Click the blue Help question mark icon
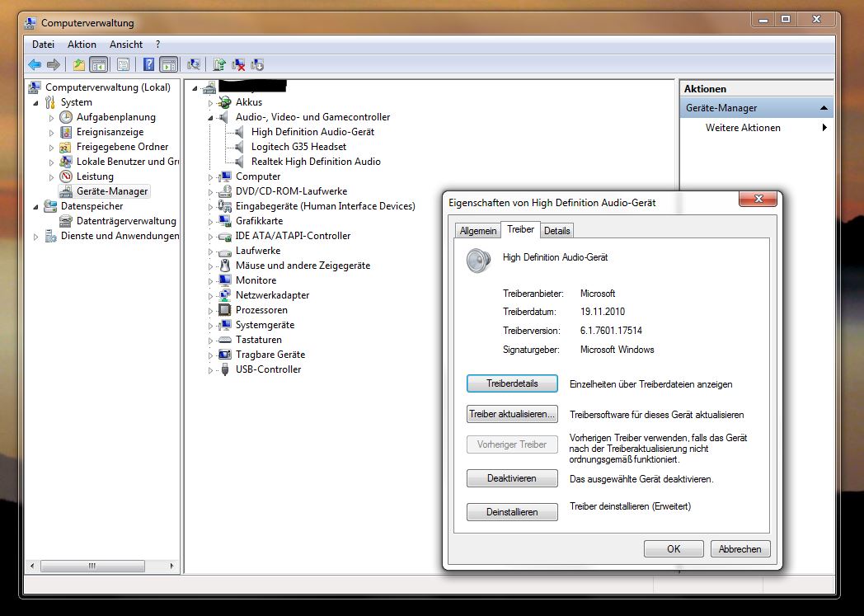Image resolution: width=864 pixels, height=616 pixels. tap(148, 65)
